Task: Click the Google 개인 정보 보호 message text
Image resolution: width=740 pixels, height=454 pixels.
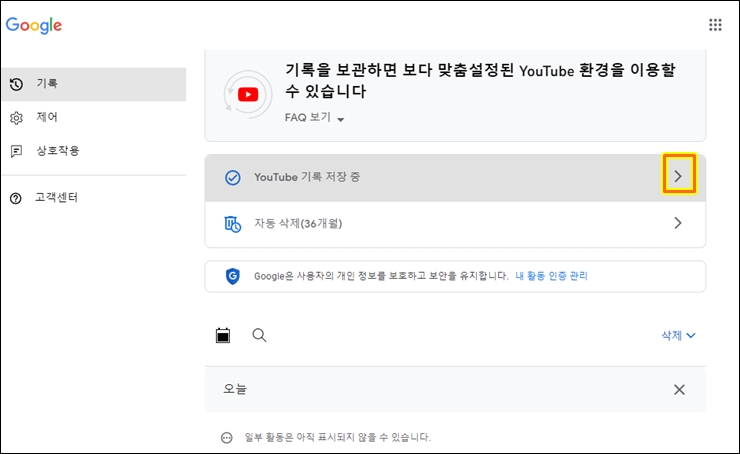Action: 381,276
